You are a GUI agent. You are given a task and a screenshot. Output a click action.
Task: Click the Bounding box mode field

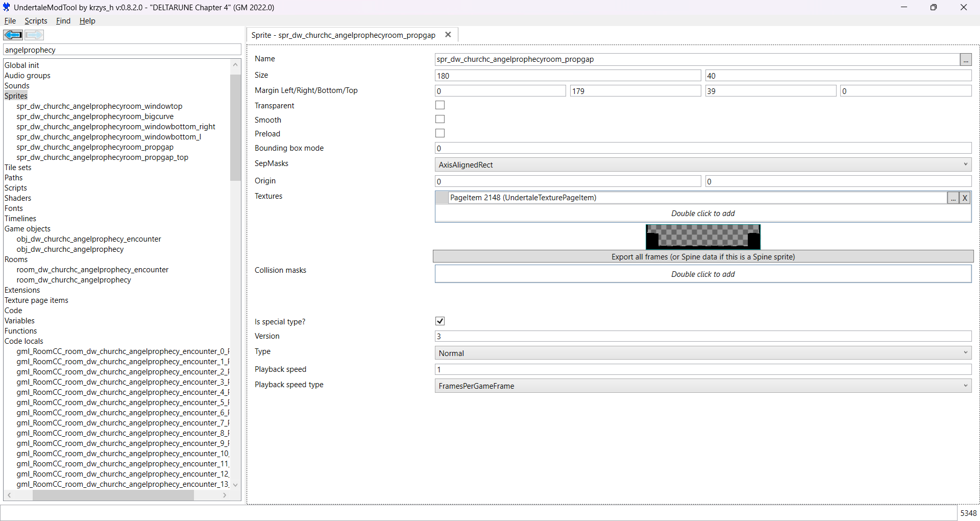pyautogui.click(x=703, y=148)
